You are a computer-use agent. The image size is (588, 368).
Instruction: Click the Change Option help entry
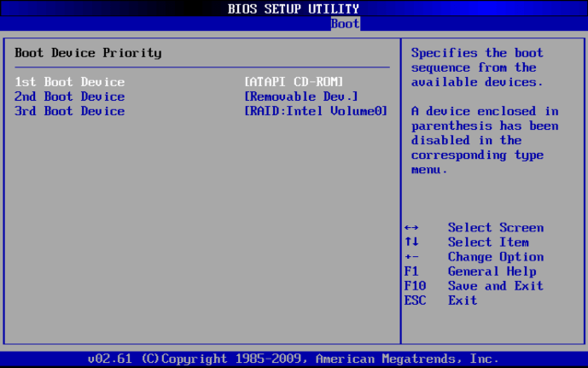[x=495, y=257]
